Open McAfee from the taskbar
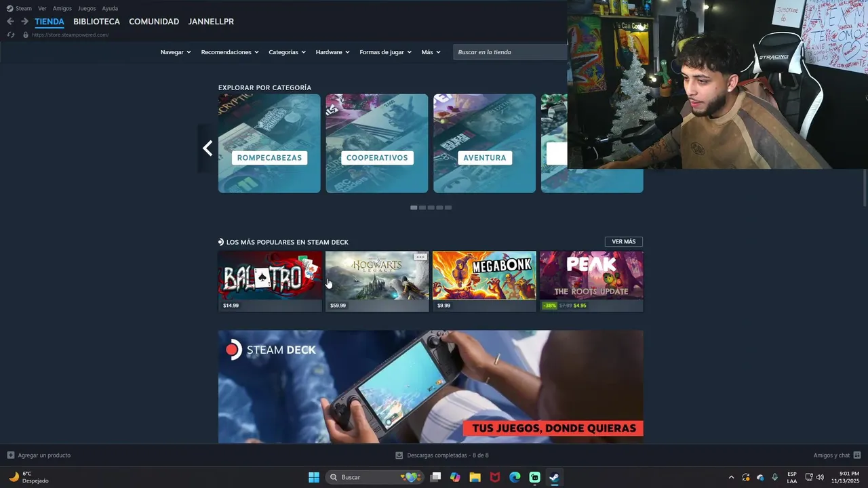 pos(495,477)
